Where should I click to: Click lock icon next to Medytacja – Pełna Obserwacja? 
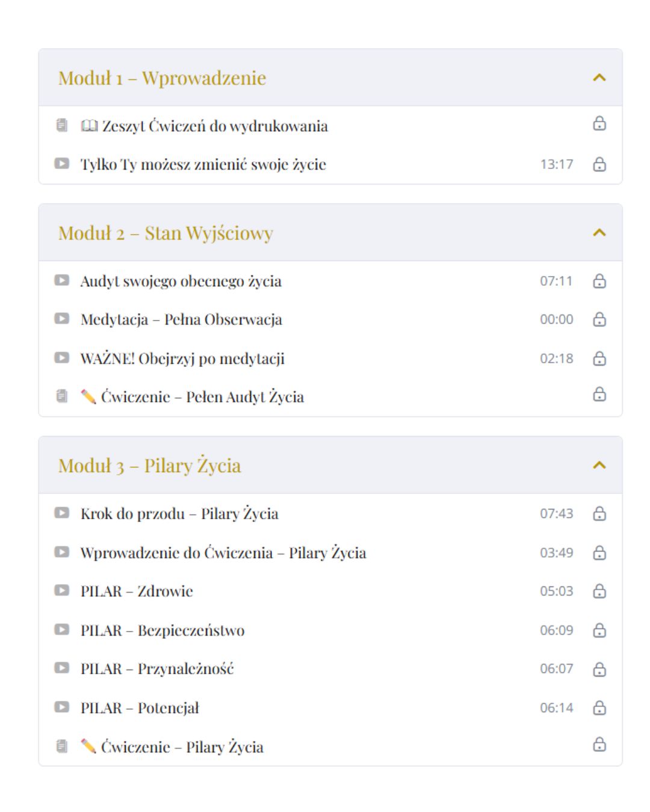pyautogui.click(x=599, y=319)
